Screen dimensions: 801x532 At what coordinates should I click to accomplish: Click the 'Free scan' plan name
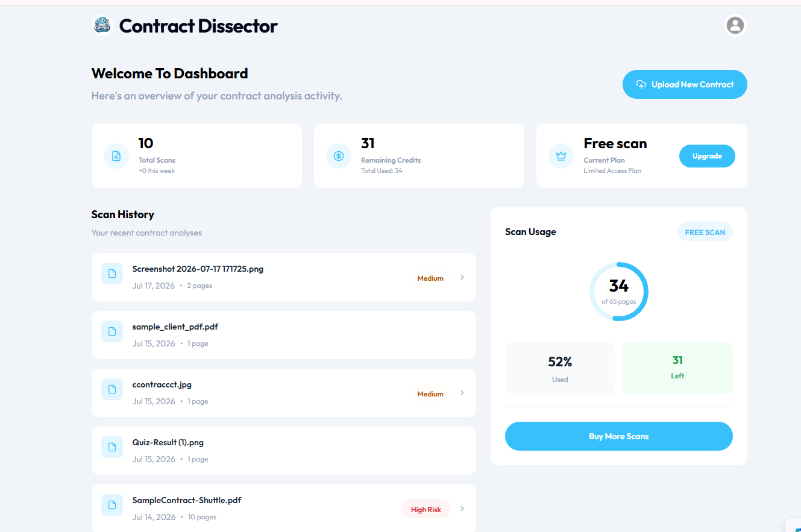click(615, 143)
